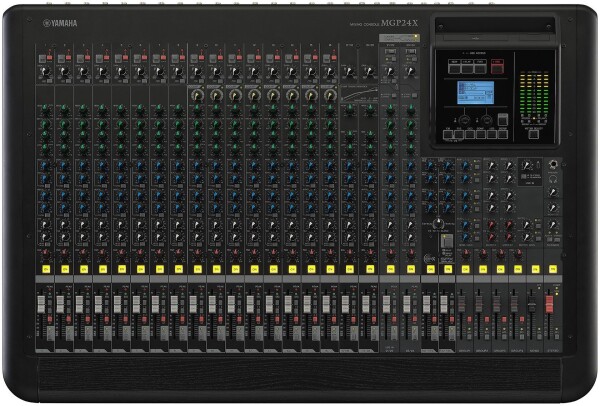Click the channel 16 fader cap

(x=326, y=304)
